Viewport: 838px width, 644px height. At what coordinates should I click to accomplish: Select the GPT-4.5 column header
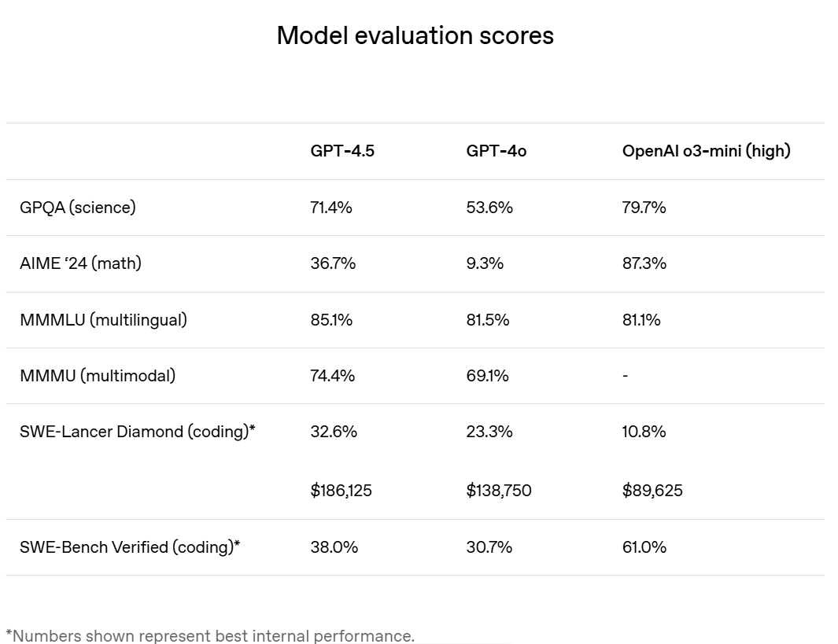[x=342, y=151]
